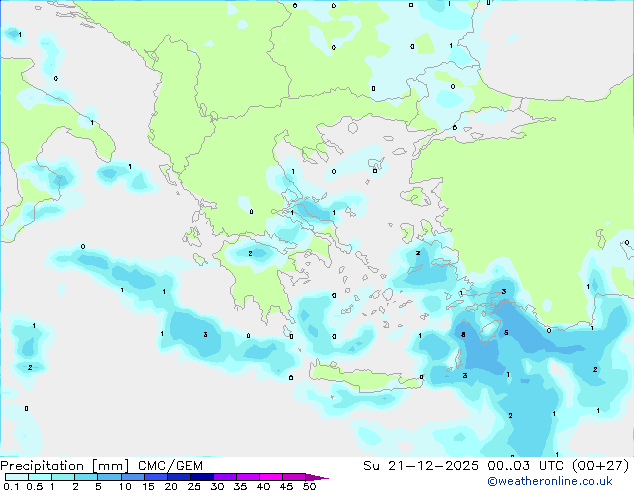Image resolution: width=634 pixels, height=490 pixels.
Task: Select the 25–30 mm dark navy swatch
Action: coord(201,477)
